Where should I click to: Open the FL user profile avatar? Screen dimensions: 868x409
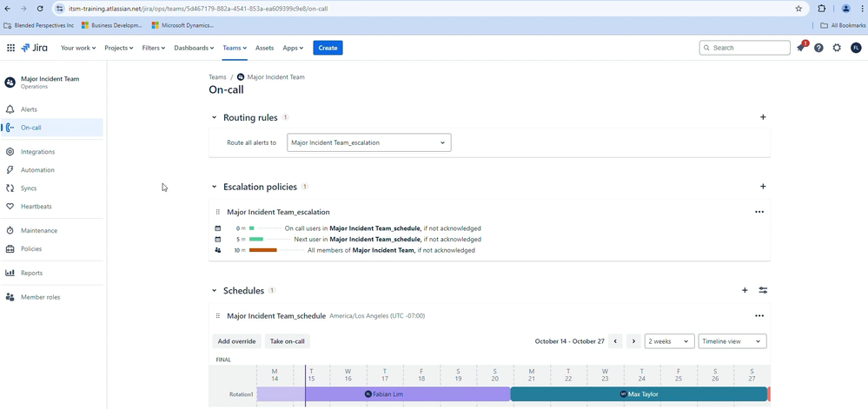point(856,48)
